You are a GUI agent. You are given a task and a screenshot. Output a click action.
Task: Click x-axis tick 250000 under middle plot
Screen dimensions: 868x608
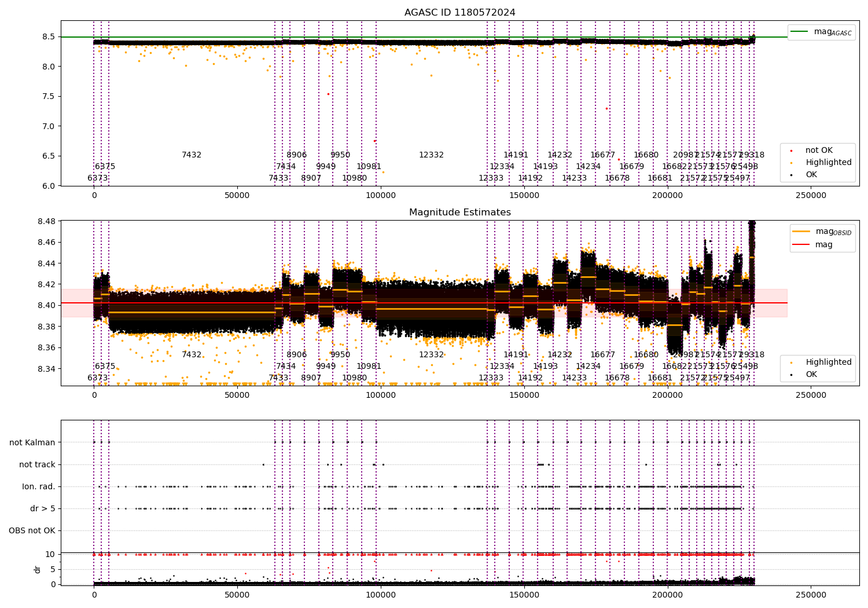coord(811,395)
